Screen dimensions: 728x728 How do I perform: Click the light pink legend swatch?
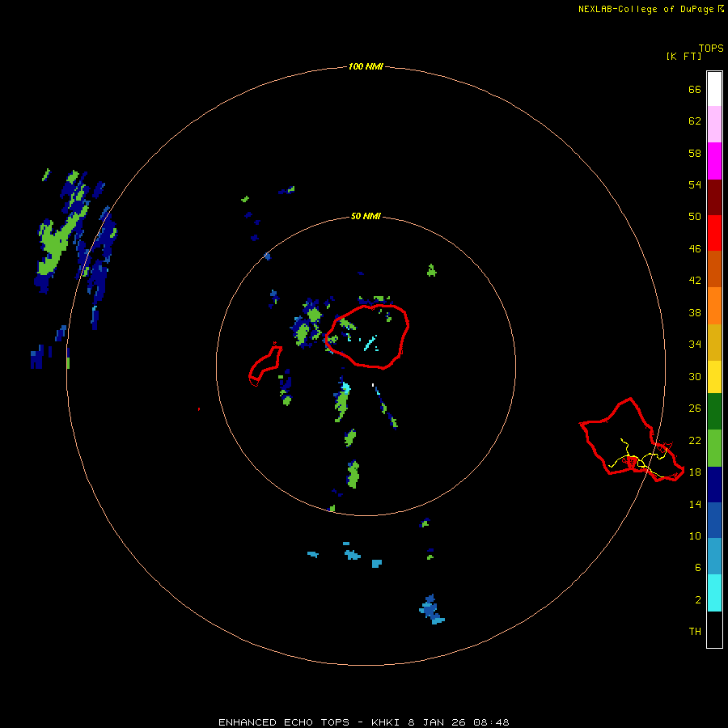coord(714,125)
